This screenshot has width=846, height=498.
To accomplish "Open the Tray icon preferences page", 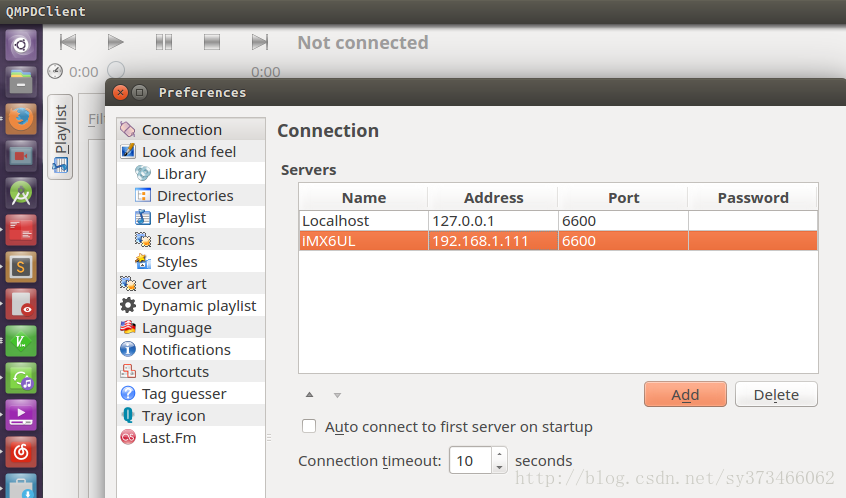I will pyautogui.click(x=191, y=416).
